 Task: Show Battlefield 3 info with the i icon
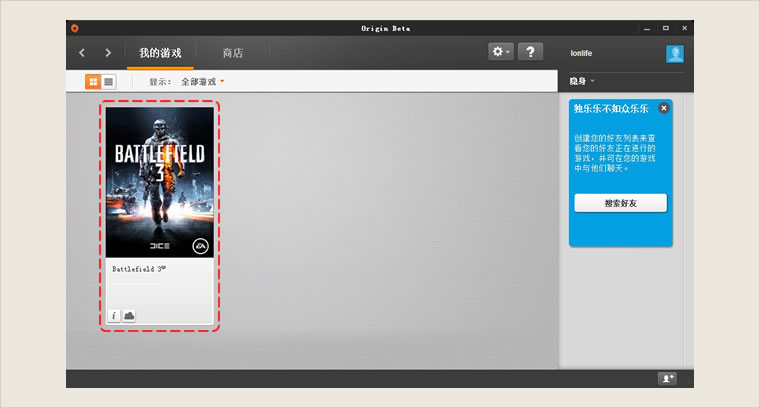pyautogui.click(x=114, y=316)
